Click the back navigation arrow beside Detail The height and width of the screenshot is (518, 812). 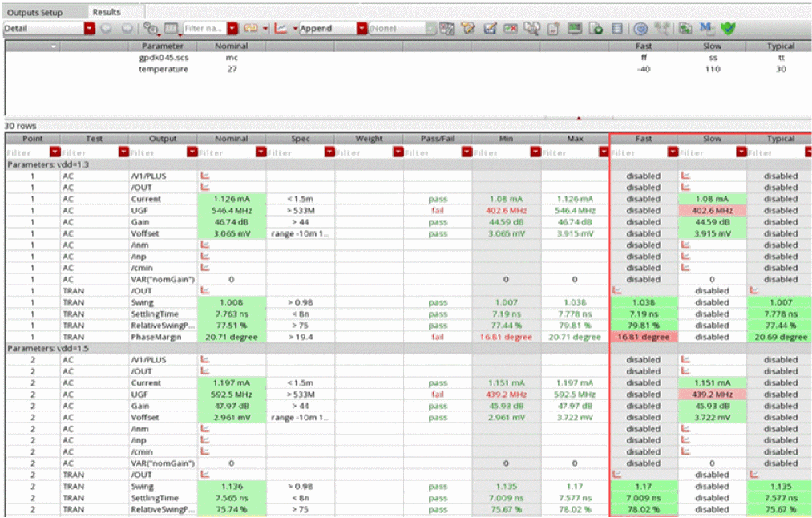click(x=107, y=28)
